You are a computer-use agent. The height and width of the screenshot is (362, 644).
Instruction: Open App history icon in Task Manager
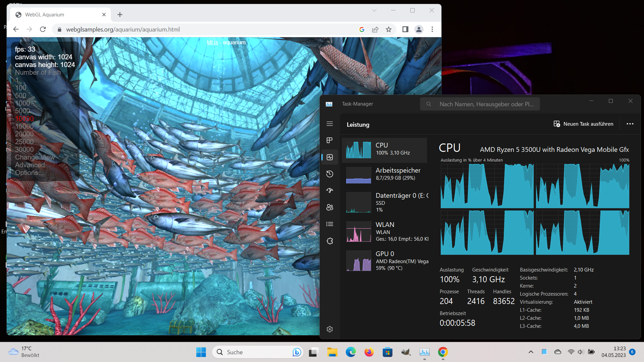(x=330, y=174)
